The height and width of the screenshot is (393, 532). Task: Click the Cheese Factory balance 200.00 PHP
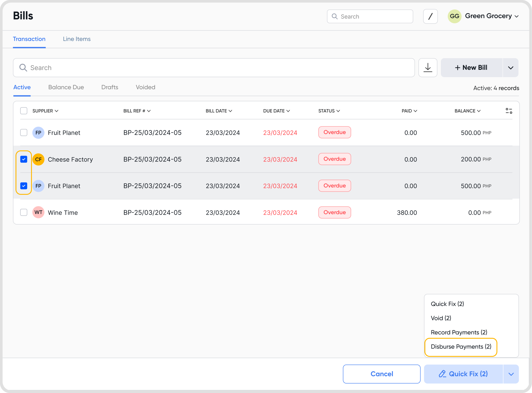point(476,159)
